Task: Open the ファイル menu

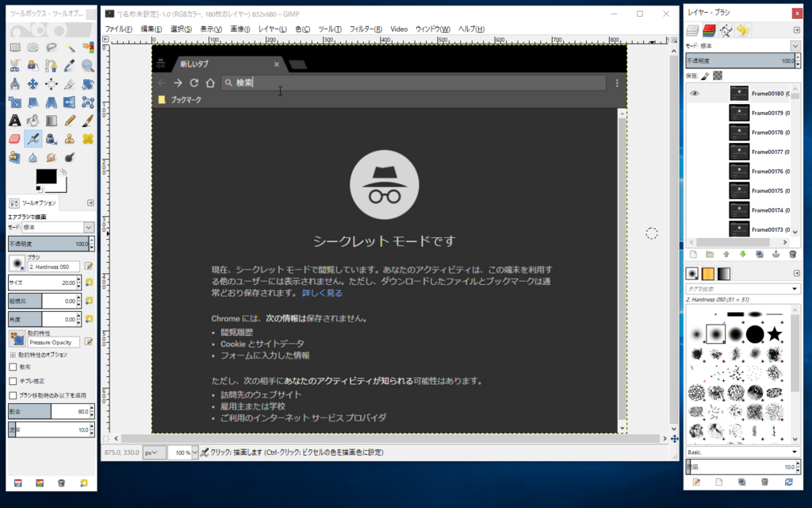Action: point(119,29)
